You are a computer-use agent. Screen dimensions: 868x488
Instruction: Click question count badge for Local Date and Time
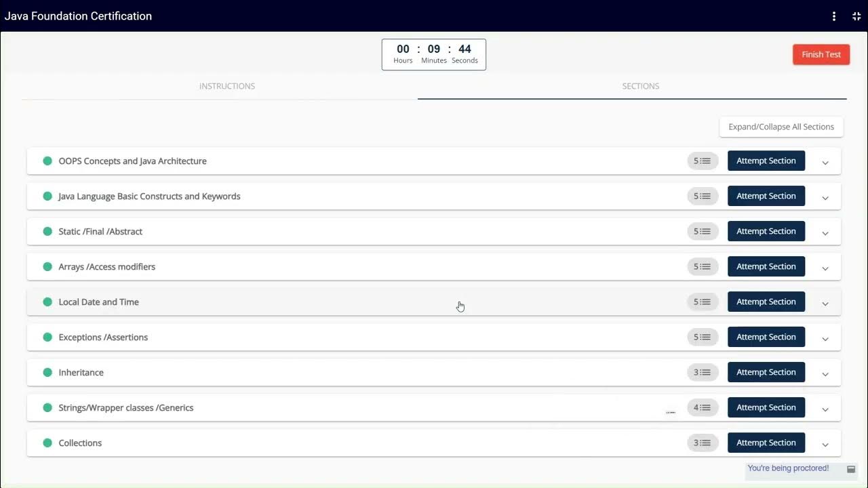[703, 302]
